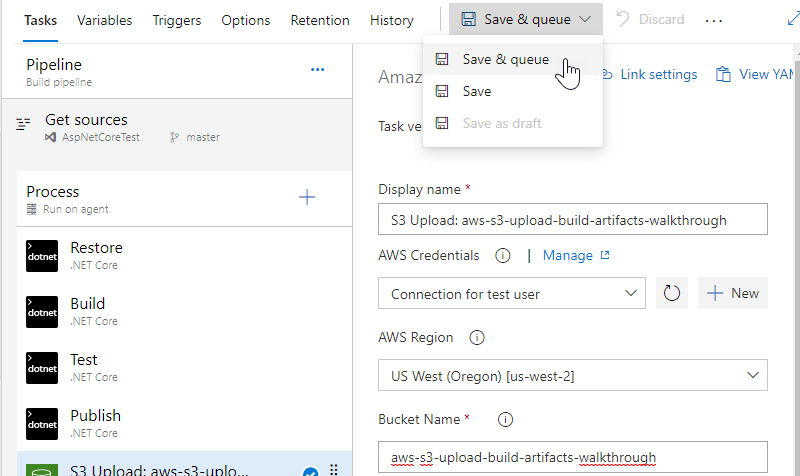
Task: Expand the AWS Region dropdown
Action: [x=572, y=376]
